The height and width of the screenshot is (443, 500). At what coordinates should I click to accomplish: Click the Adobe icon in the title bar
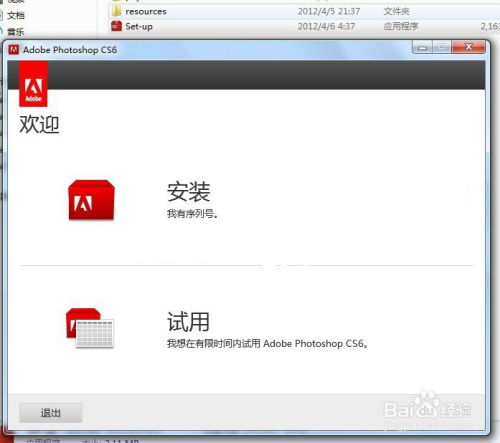click(x=13, y=50)
